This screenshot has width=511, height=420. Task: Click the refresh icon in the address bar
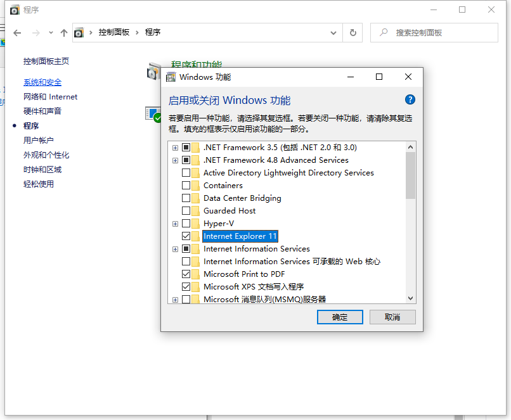(353, 32)
